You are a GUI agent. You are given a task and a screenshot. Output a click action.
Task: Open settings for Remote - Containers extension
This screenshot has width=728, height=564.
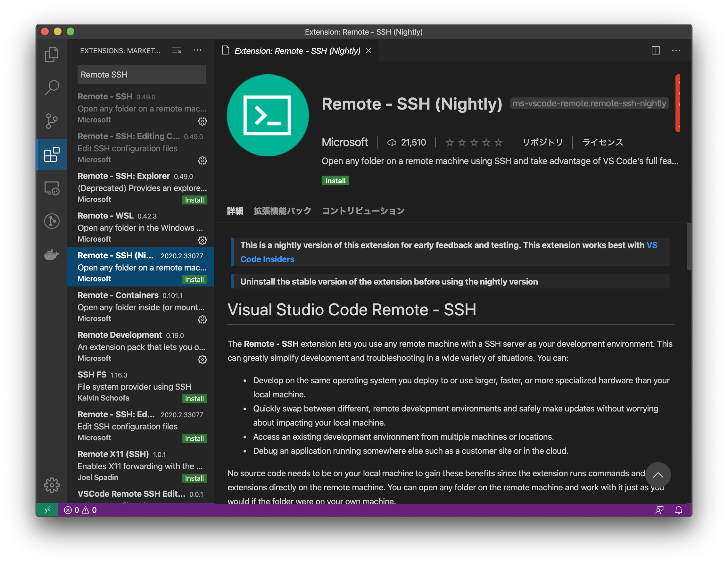point(202,320)
